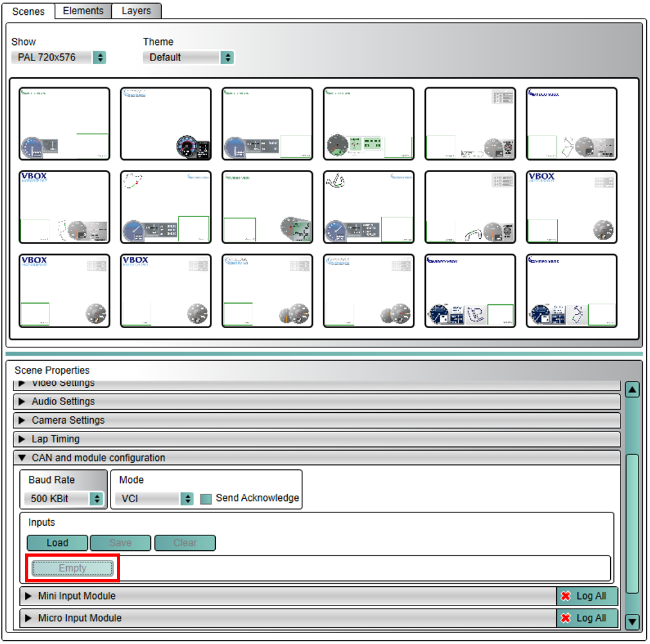Click the Save inputs button
This screenshot has width=650, height=644.
click(120, 543)
